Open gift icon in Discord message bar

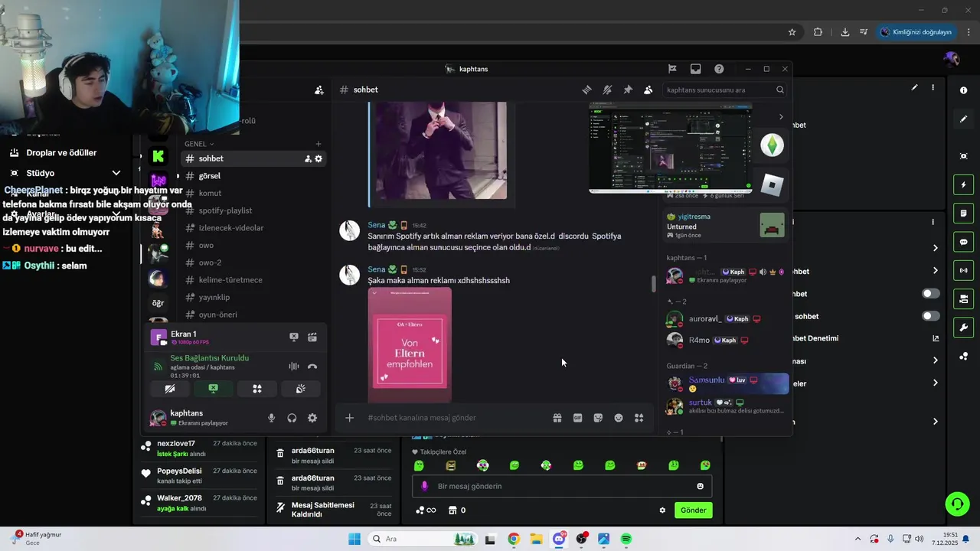557,418
